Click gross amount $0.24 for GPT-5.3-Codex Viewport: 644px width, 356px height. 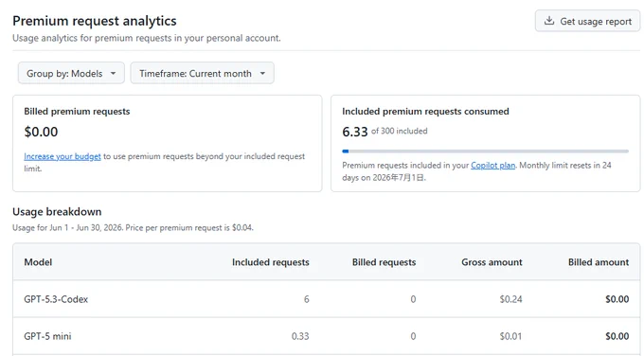[510, 299]
